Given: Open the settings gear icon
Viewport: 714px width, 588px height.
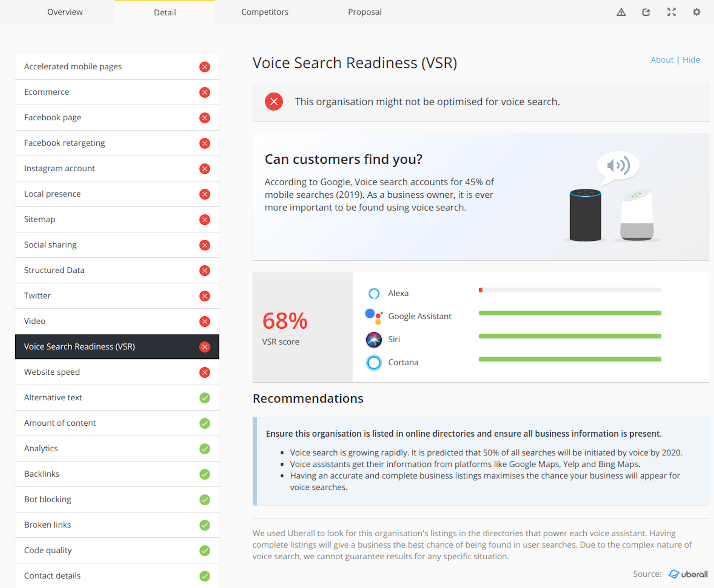Looking at the screenshot, I should coord(697,12).
